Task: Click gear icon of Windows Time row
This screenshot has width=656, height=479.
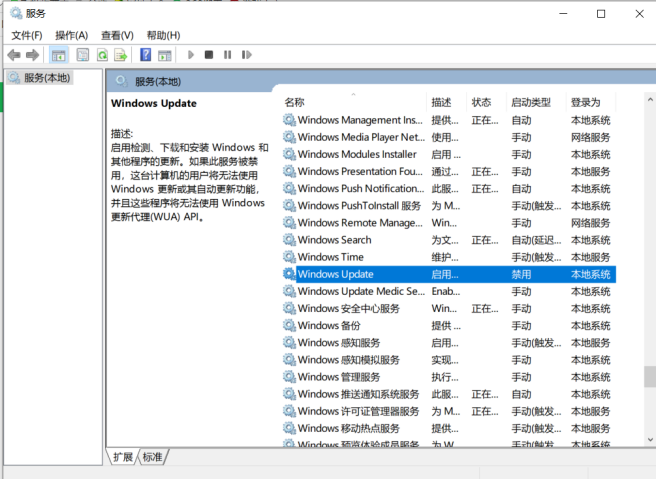Action: (289, 257)
